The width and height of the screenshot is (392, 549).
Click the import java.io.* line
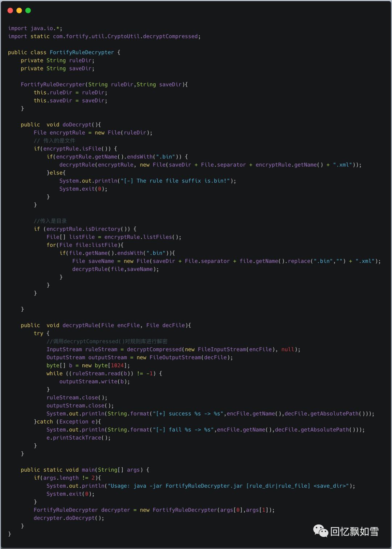tap(35, 28)
